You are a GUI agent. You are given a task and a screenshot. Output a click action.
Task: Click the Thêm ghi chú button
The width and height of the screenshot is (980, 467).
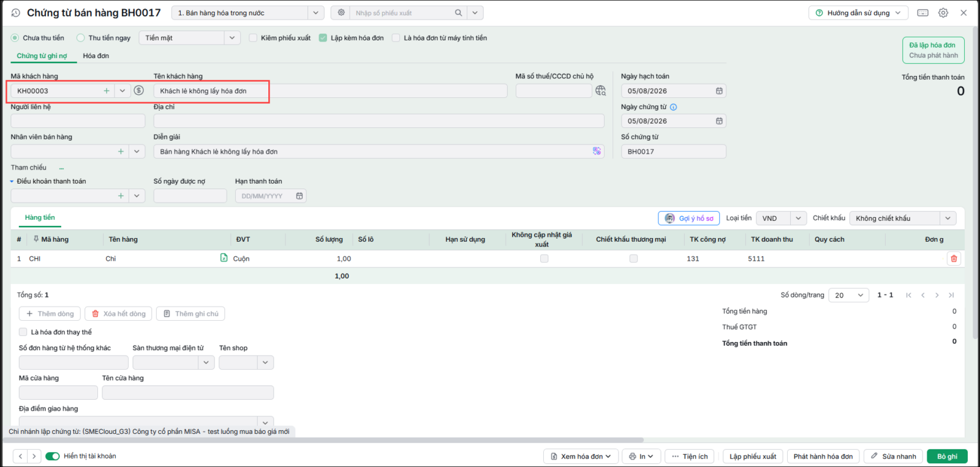(190, 314)
